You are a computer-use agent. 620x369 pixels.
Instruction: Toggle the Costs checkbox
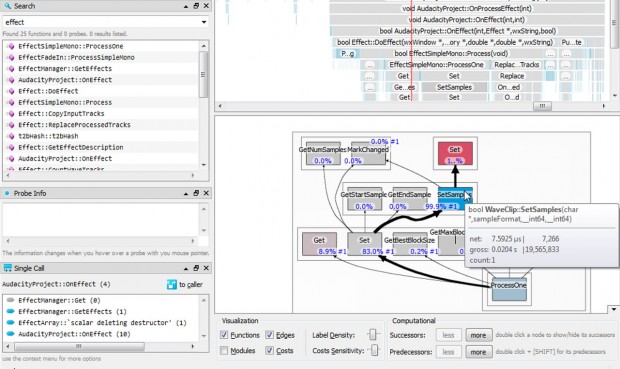coord(269,350)
